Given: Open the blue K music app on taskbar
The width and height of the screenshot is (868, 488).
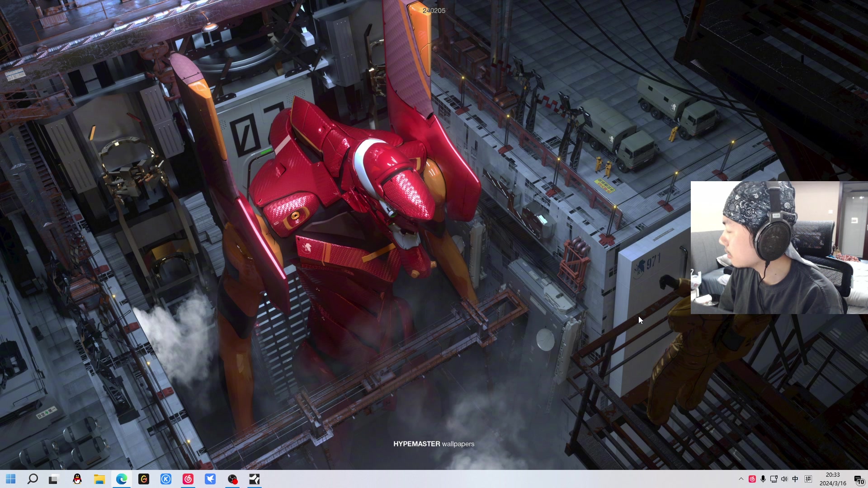Looking at the screenshot, I should [166, 479].
